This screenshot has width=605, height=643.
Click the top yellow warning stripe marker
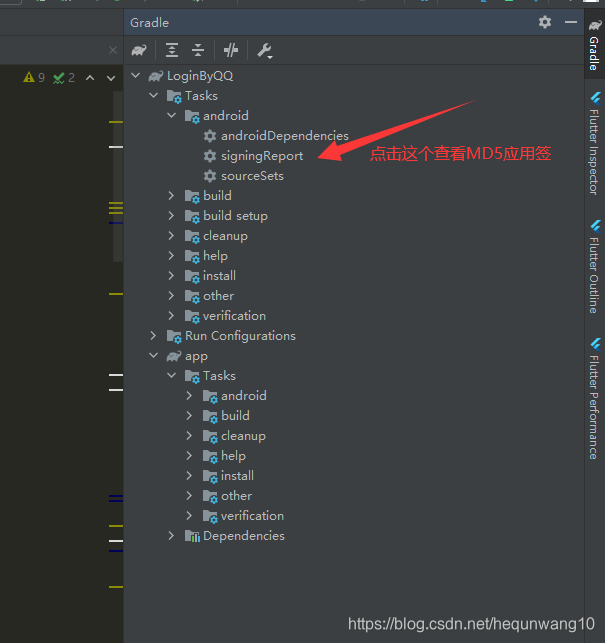click(x=116, y=122)
